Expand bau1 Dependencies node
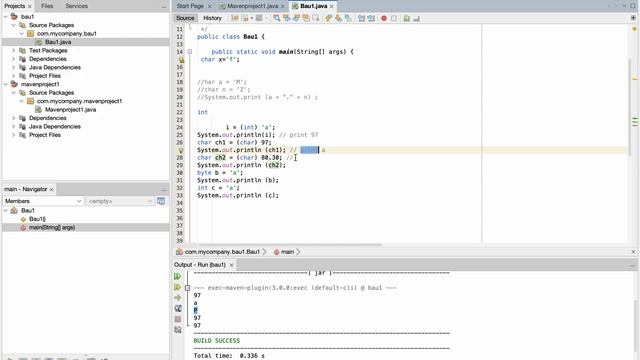 pyautogui.click(x=13, y=59)
